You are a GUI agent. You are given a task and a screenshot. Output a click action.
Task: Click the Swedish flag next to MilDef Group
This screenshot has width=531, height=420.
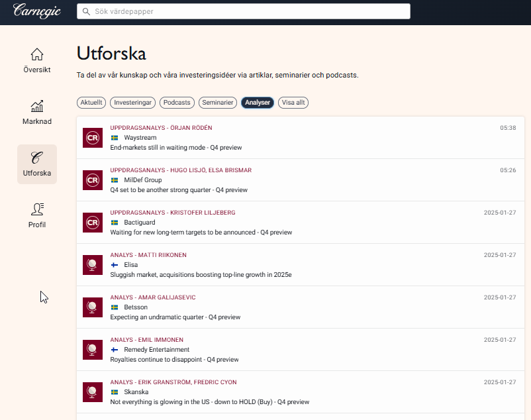point(115,180)
